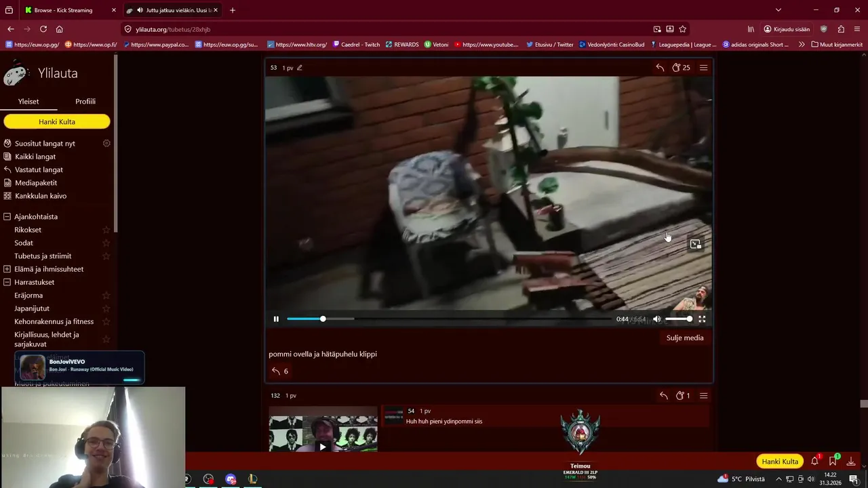Click the picture-in-picture overlay icon on video
The image size is (868, 488).
point(695,244)
